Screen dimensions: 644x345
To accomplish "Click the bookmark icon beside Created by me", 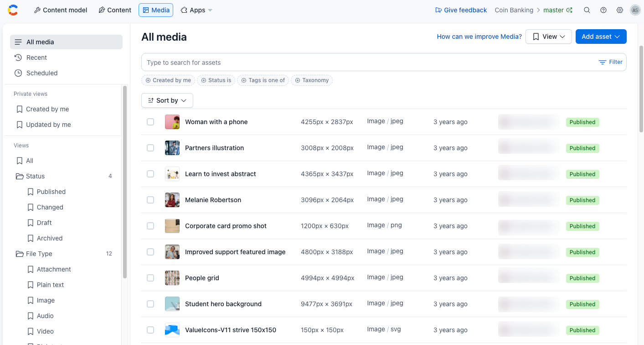I will [x=19, y=109].
